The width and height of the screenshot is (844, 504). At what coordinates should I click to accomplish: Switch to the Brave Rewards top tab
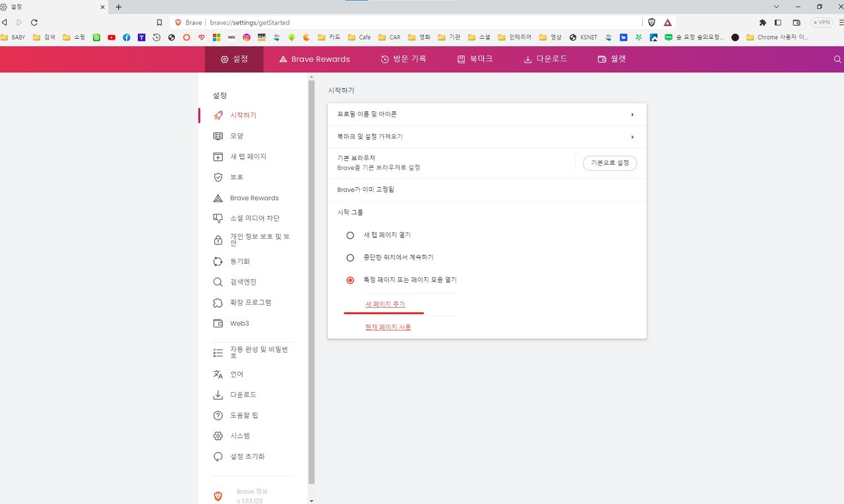[315, 59]
